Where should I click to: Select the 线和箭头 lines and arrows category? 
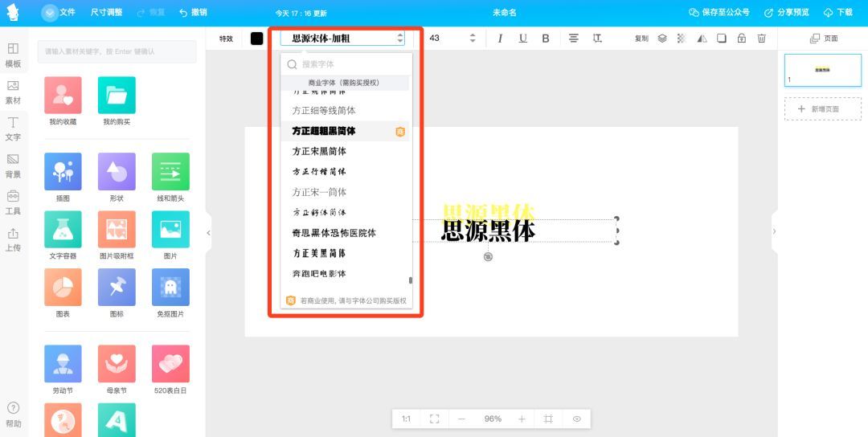click(x=170, y=178)
